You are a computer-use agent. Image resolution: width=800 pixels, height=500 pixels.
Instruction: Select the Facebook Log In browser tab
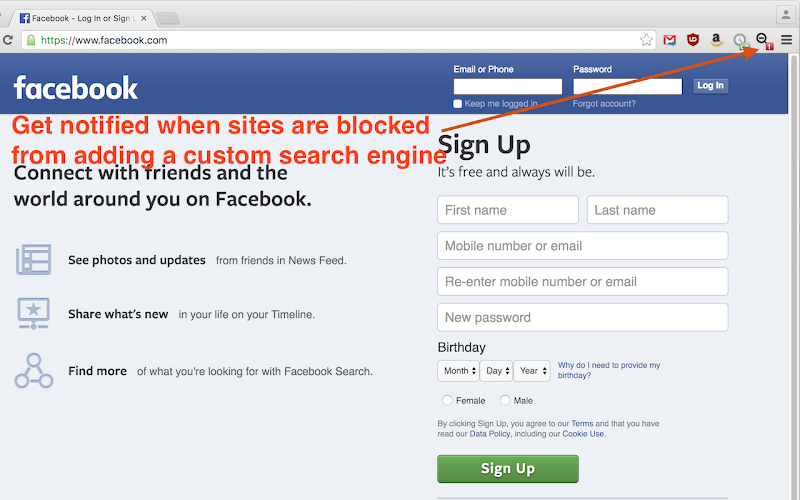(82, 18)
